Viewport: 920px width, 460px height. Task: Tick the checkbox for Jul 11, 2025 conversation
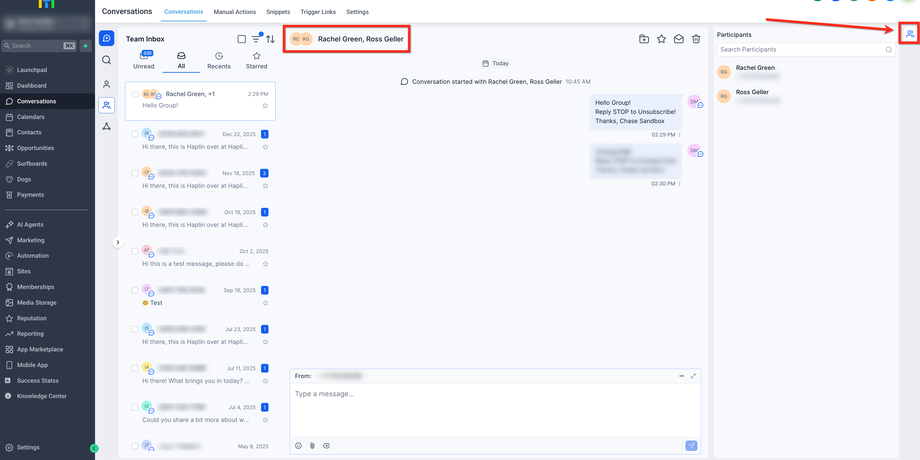pos(135,368)
